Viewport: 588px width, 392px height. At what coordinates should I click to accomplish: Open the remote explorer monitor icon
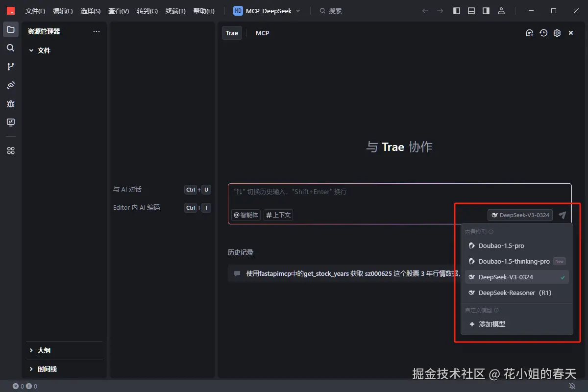click(x=11, y=122)
